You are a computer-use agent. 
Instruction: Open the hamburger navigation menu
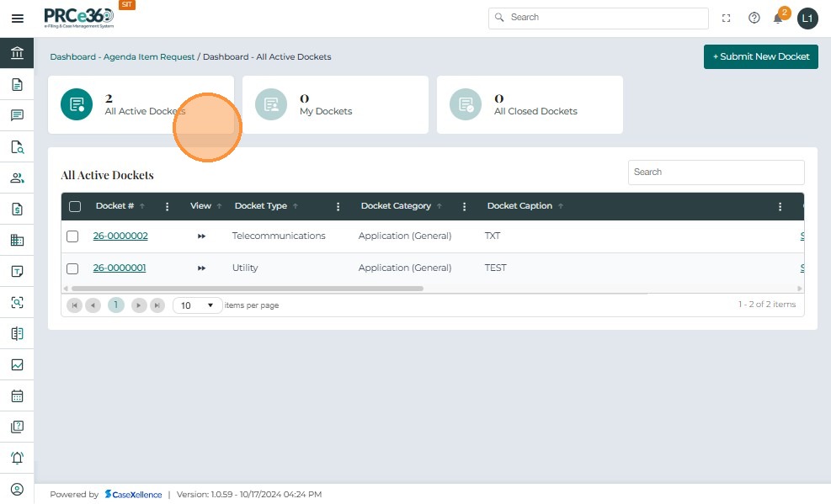17,18
